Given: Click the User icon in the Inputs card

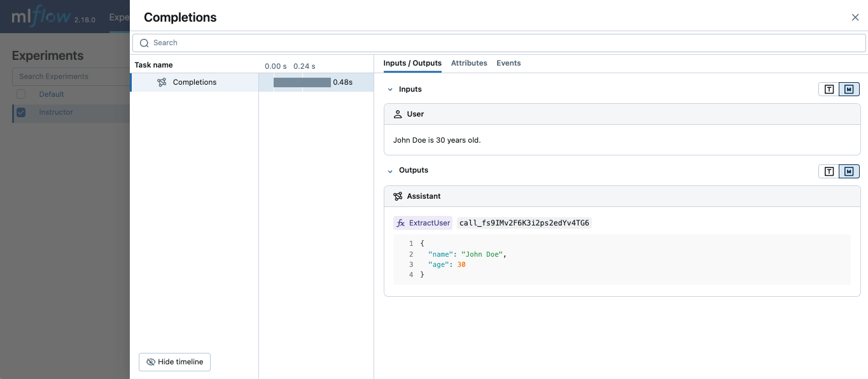Looking at the screenshot, I should tap(397, 113).
